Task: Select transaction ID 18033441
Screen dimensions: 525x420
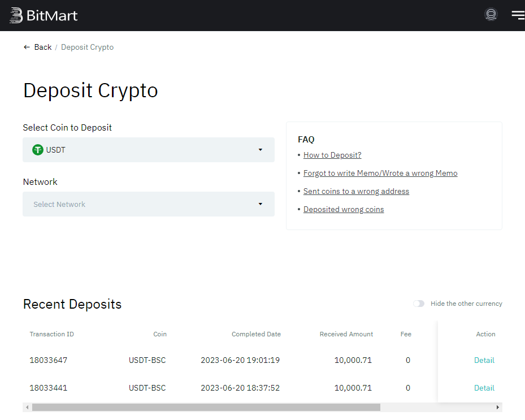Action: coord(48,388)
